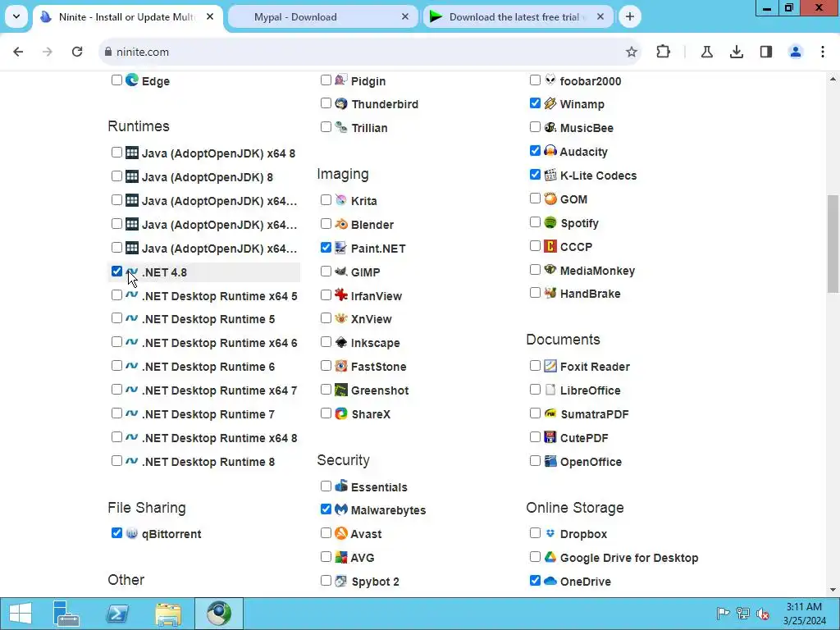
Task: Click the ShareX icon
Action: coord(341,413)
